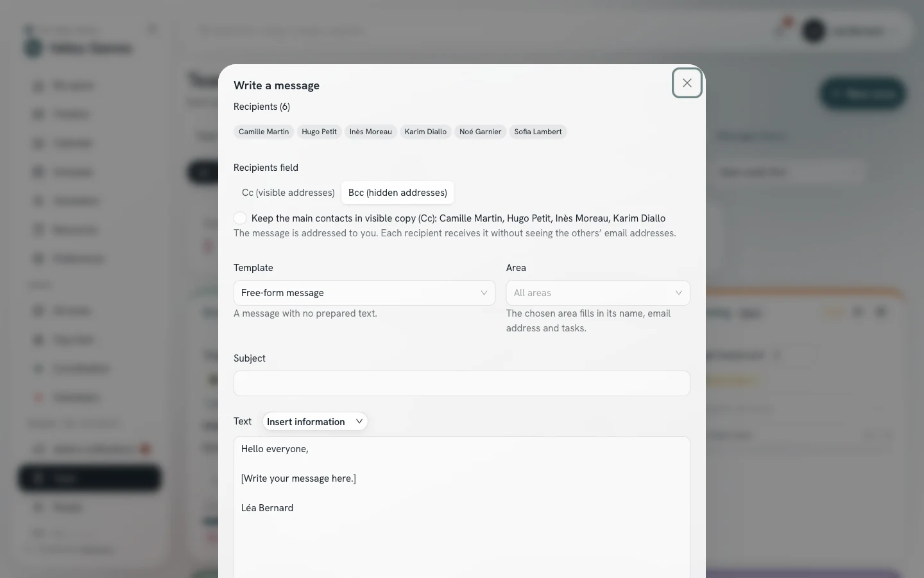Focus the Subject input field
Viewport: 924px width, 578px height.
coord(462,383)
